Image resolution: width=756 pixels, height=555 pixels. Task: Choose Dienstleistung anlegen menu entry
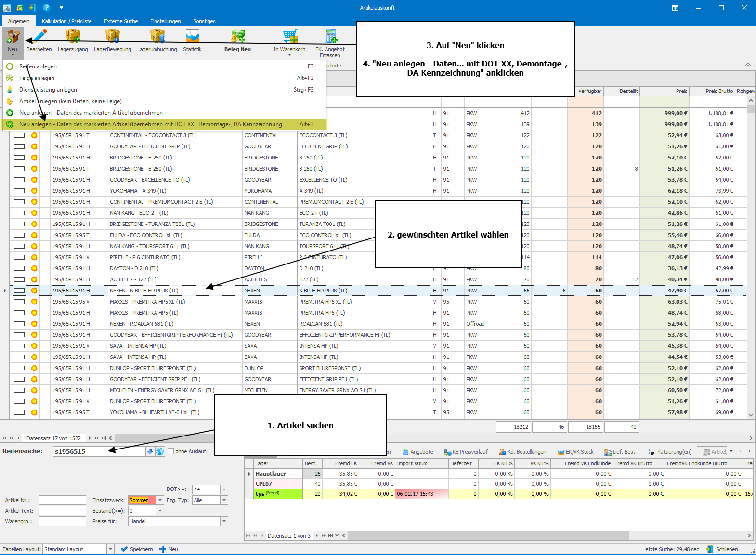tap(165, 90)
